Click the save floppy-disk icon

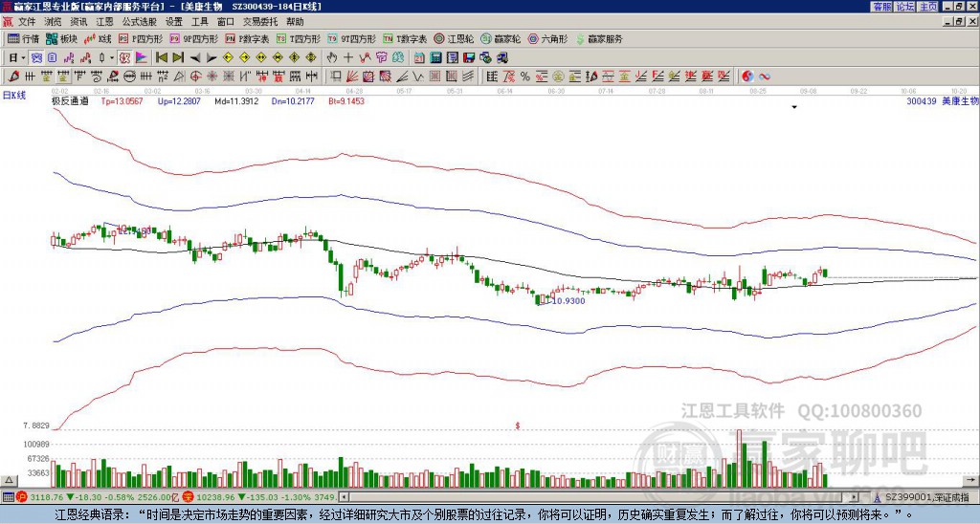point(469,57)
